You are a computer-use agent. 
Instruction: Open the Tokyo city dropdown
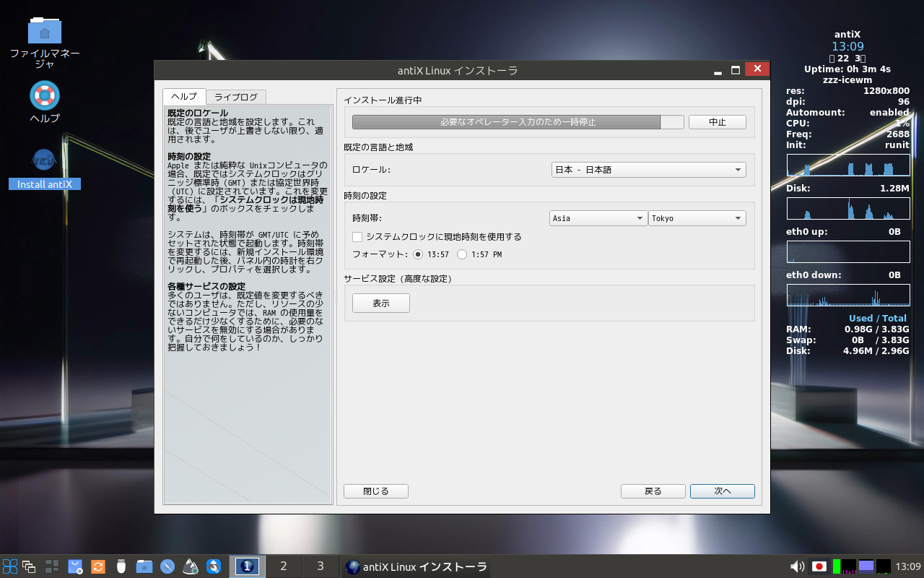tap(697, 218)
